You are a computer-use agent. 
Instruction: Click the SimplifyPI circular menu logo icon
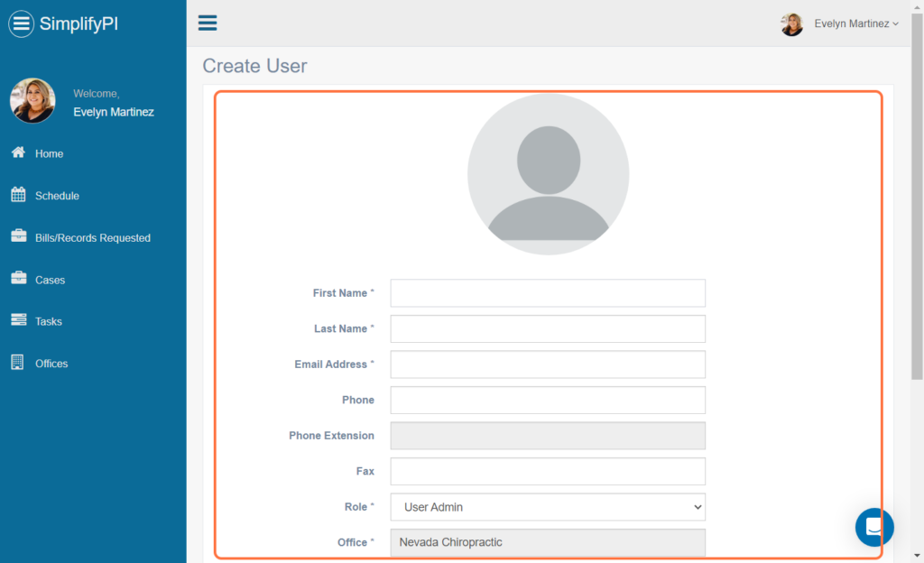[x=22, y=23]
